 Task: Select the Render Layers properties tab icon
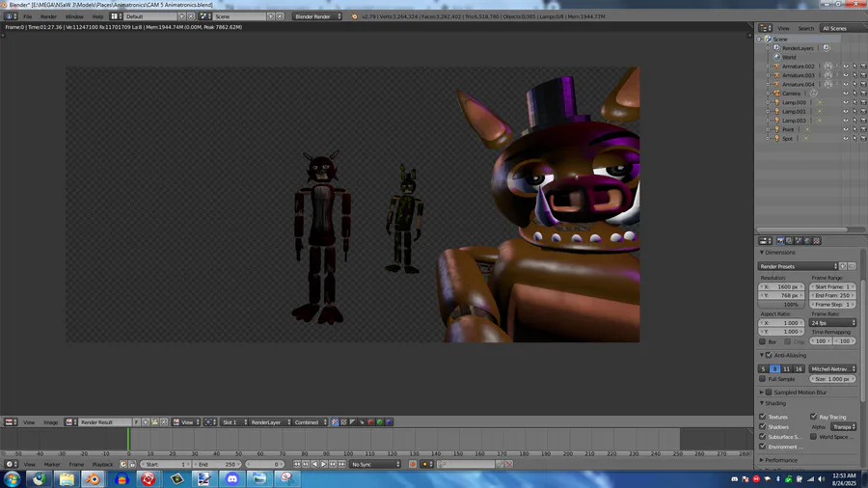[789, 241]
